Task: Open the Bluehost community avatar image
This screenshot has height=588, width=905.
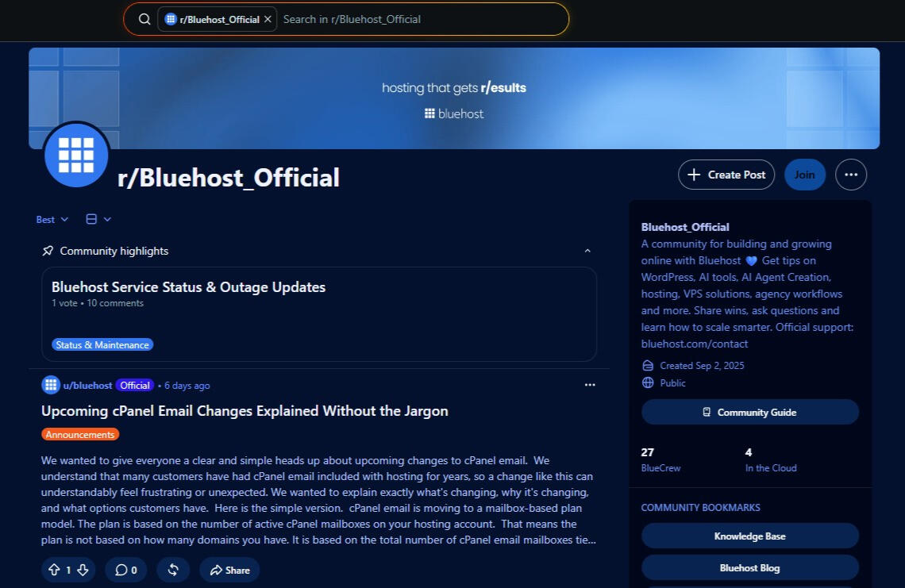Action: (76, 155)
